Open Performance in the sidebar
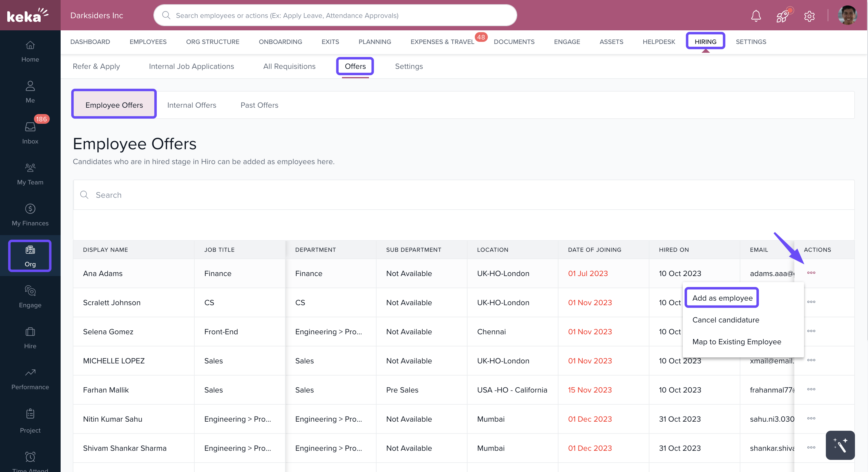This screenshot has height=472, width=868. pyautogui.click(x=30, y=379)
